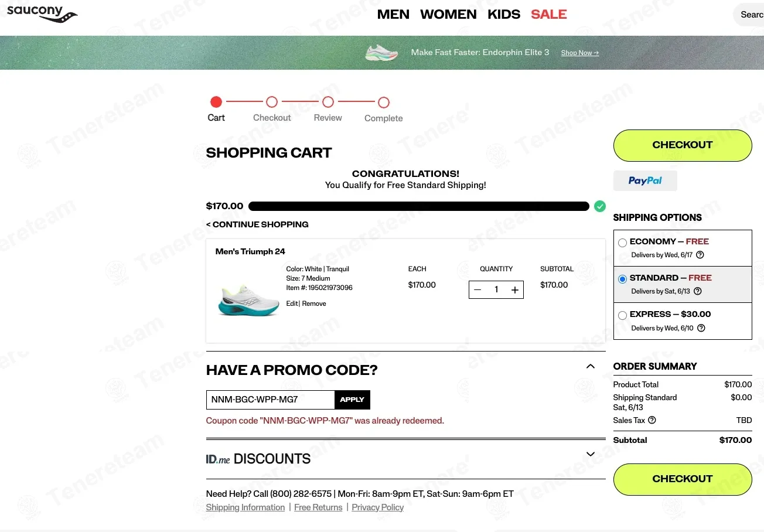Pay with PayPal button
This screenshot has height=532, width=764.
coord(645,181)
